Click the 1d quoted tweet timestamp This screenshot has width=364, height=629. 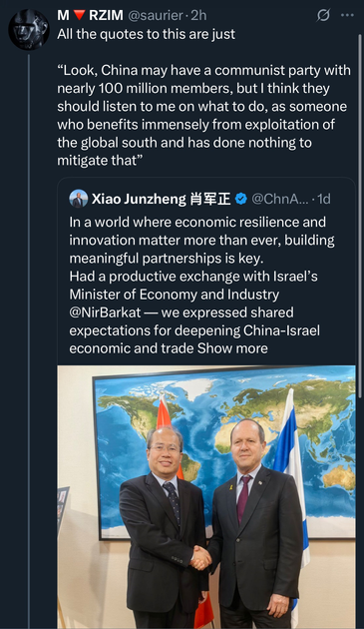[324, 199]
